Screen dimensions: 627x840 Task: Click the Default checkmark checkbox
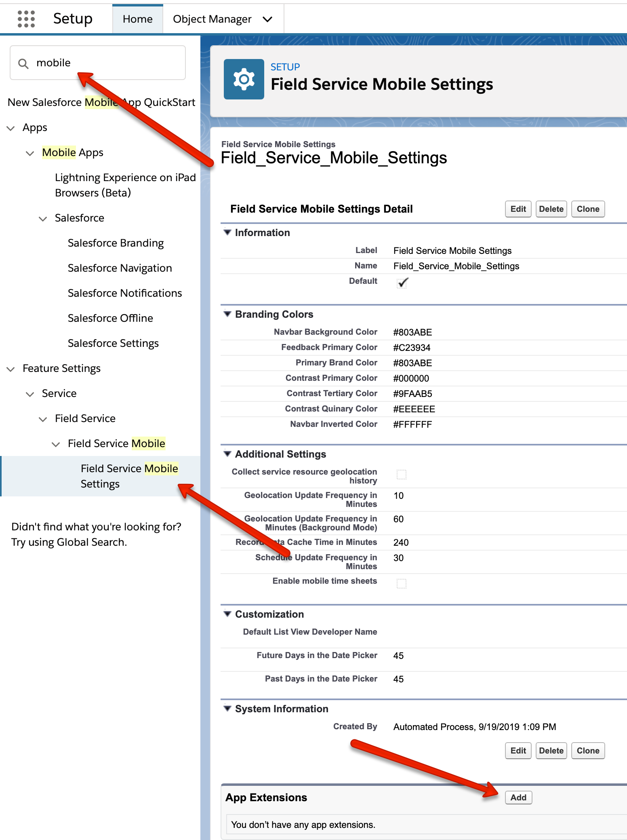pyautogui.click(x=402, y=283)
